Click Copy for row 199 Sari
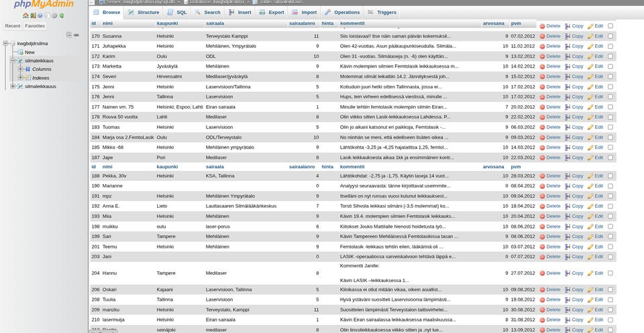 tap(574, 237)
